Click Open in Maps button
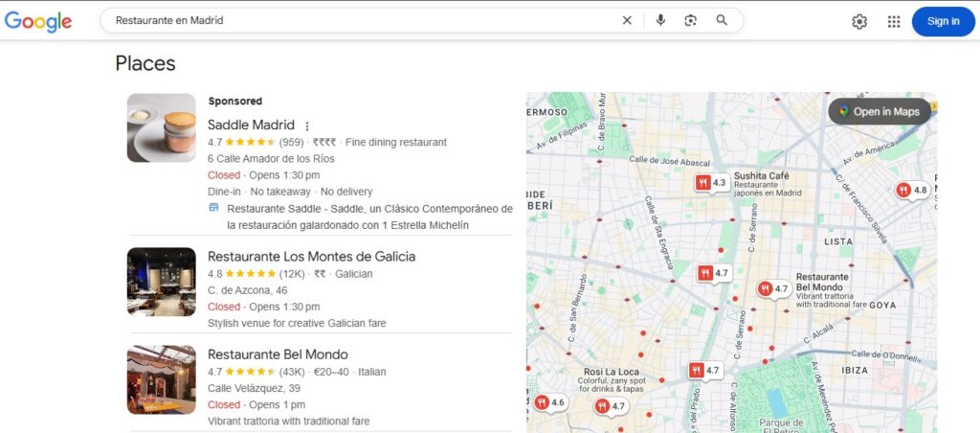Screen dimensions: 980x433 pos(879,112)
